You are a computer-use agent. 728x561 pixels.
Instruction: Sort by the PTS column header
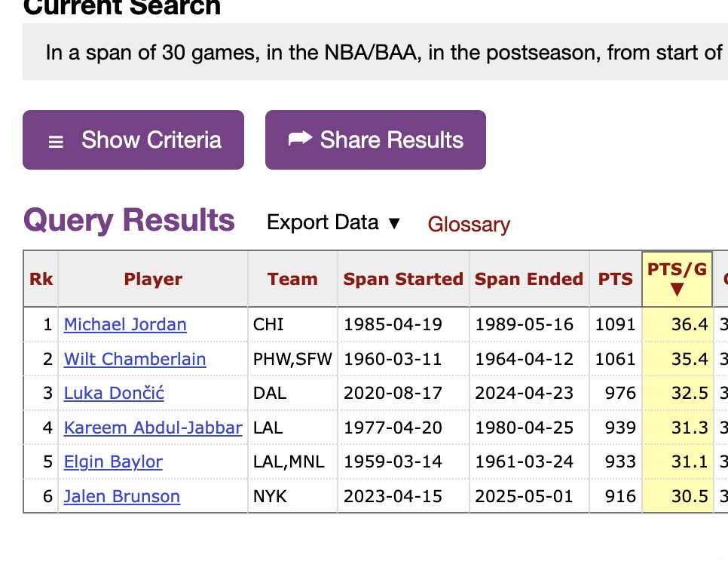[616, 279]
